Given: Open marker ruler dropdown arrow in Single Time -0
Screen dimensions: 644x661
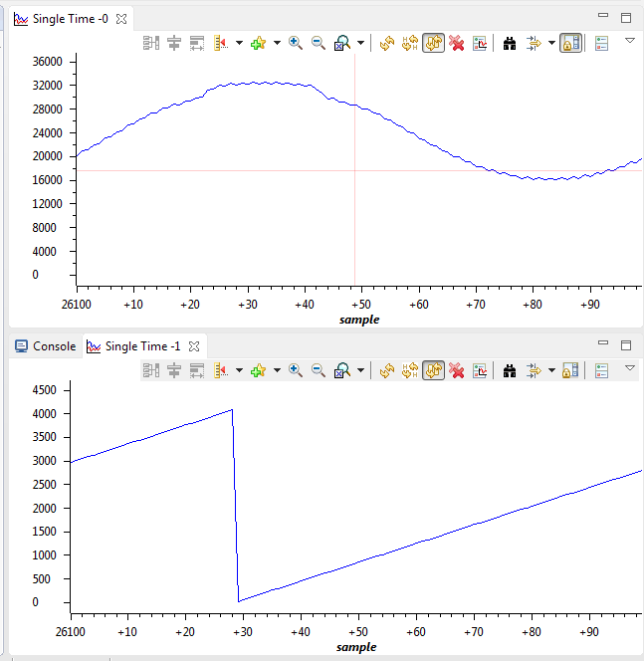Looking at the screenshot, I should (240, 43).
